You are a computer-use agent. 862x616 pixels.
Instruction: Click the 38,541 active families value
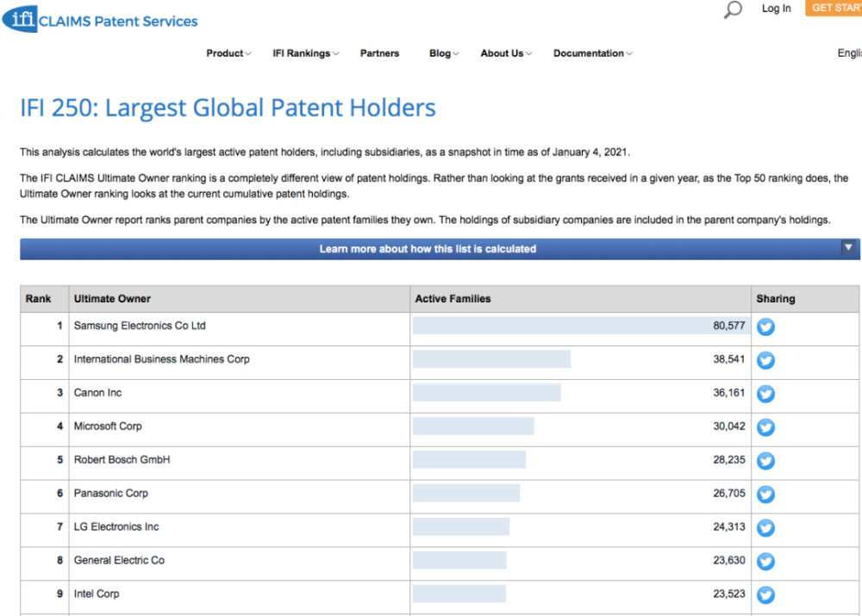(729, 359)
